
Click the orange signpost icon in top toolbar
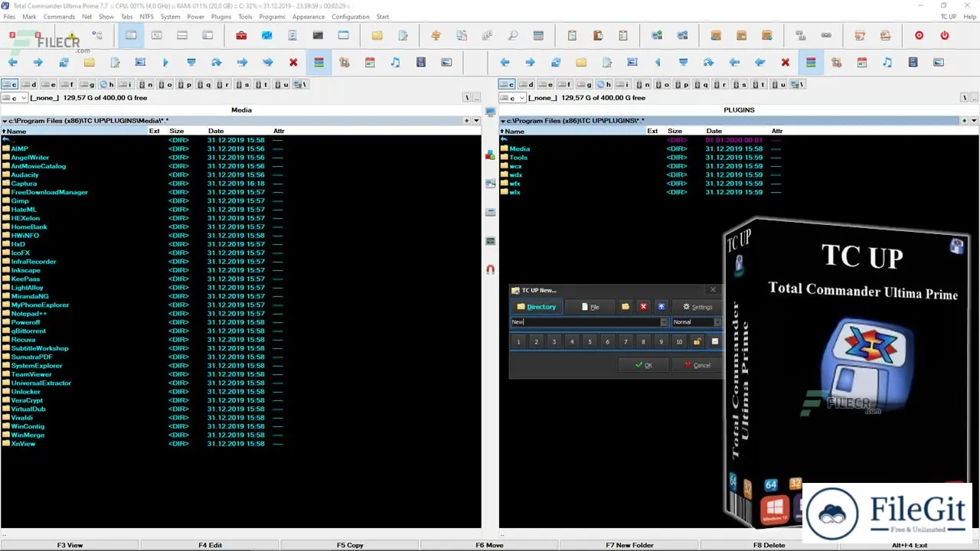pyautogui.click(x=436, y=35)
